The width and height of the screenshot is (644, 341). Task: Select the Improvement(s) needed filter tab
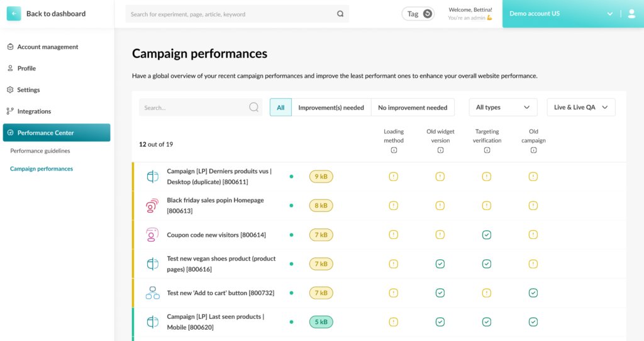[331, 108]
